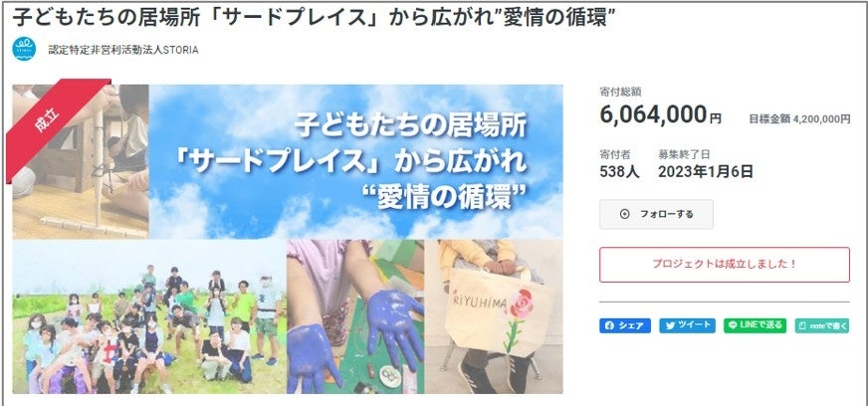Open the group photo of children on grass

149,316
